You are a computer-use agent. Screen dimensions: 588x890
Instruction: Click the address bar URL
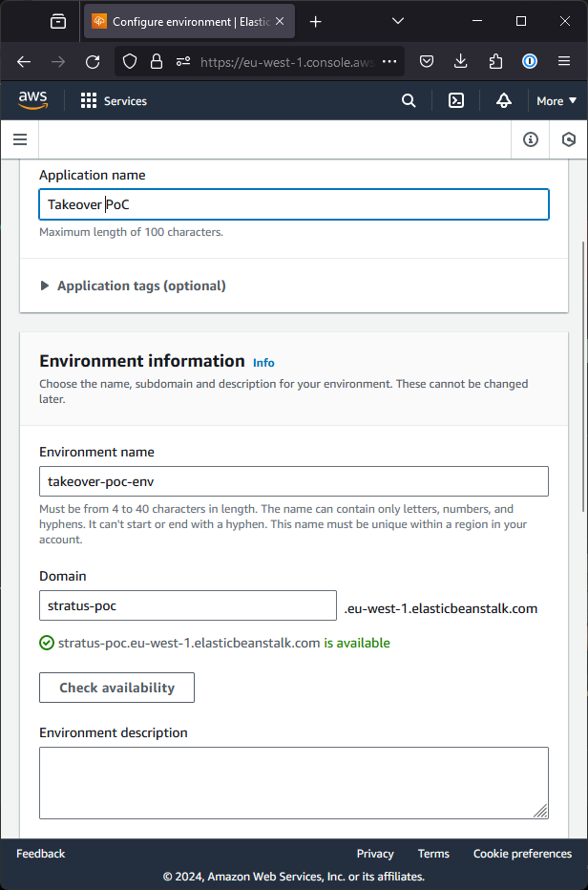pyautogui.click(x=287, y=62)
